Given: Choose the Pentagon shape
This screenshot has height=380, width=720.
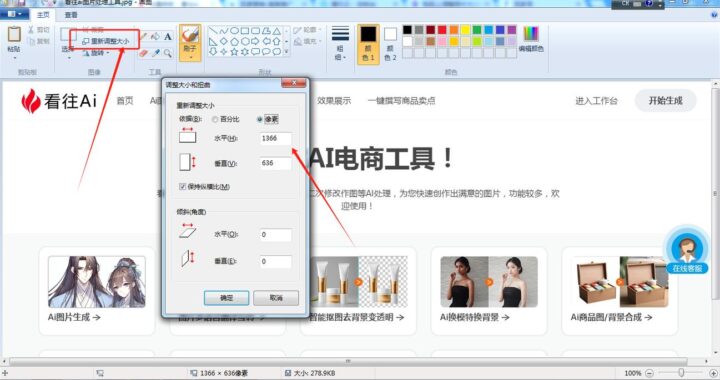Looking at the screenshot, I should point(234,41).
